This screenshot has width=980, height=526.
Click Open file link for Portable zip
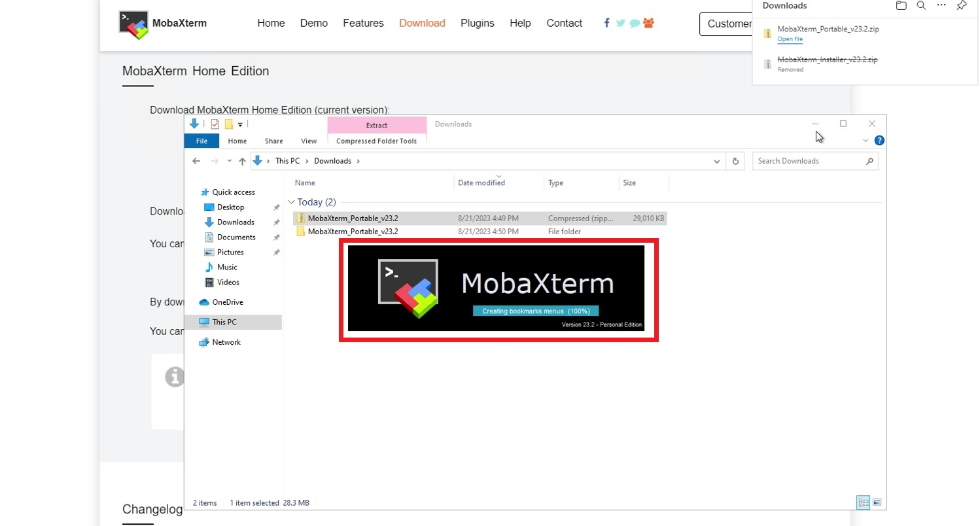[790, 39]
